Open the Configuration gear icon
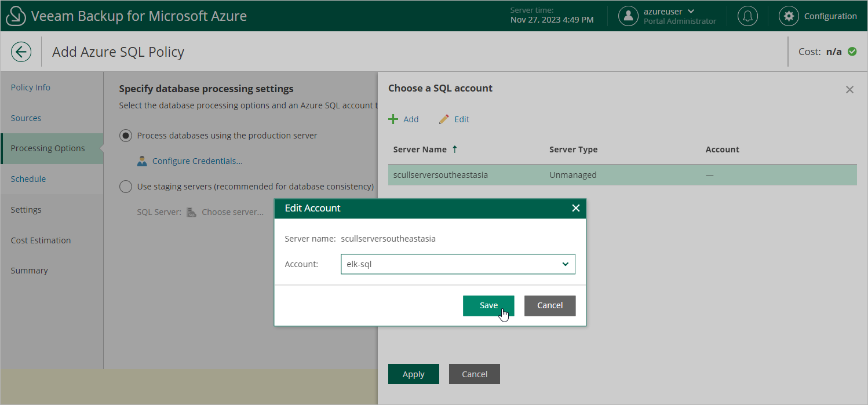This screenshot has height=405, width=868. [x=789, y=16]
